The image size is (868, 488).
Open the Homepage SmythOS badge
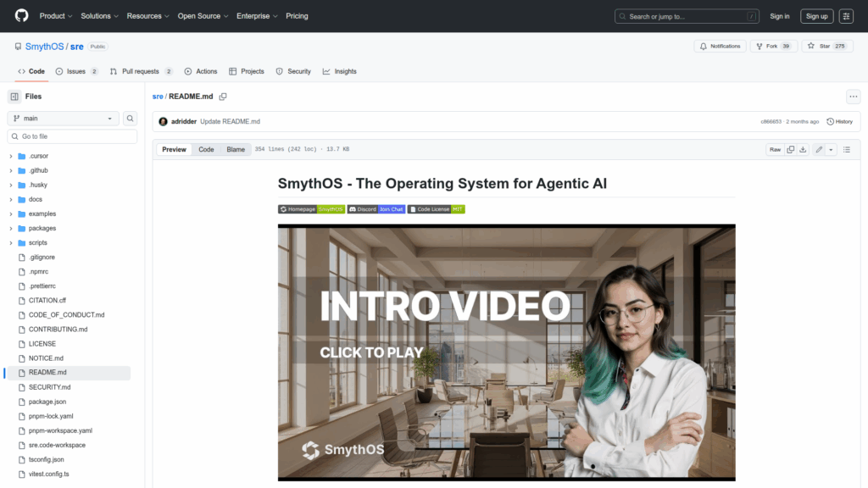coord(311,209)
